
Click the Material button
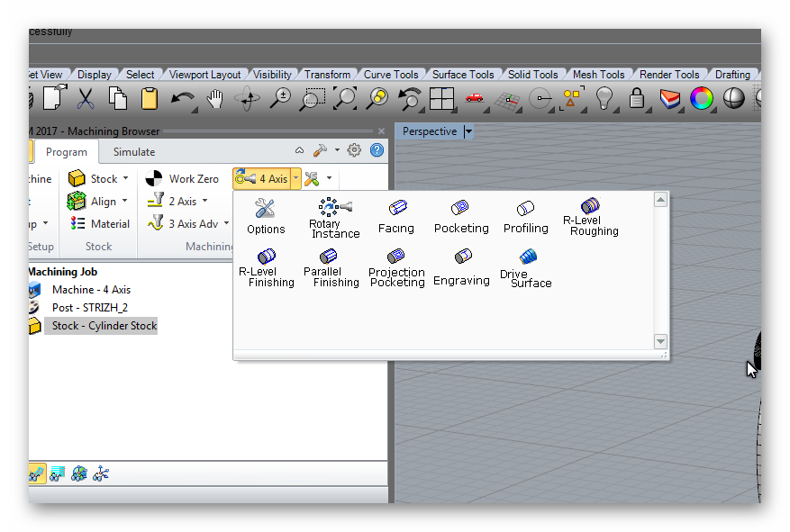[x=100, y=224]
